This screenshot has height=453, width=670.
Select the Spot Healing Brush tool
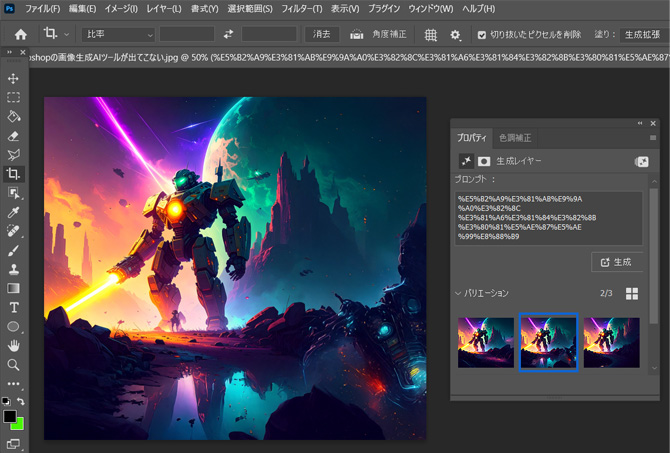[x=13, y=231]
